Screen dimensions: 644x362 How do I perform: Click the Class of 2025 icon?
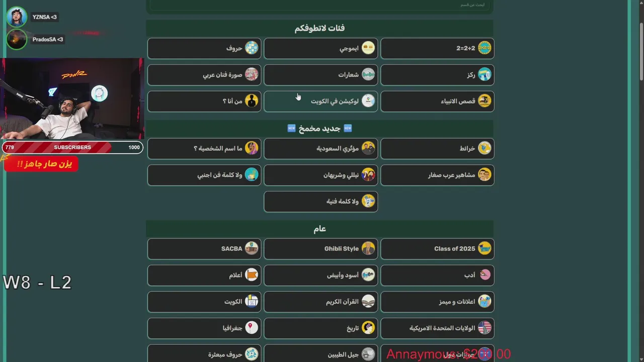click(485, 248)
